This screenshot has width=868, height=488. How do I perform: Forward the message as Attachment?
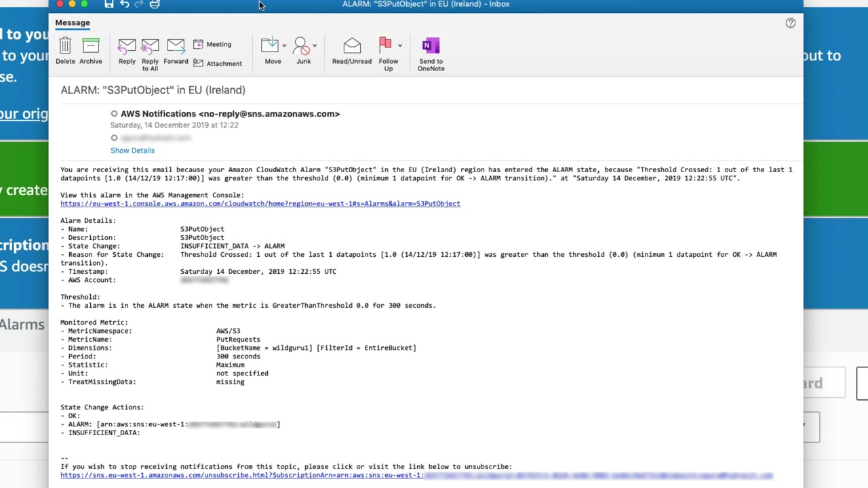click(x=217, y=63)
